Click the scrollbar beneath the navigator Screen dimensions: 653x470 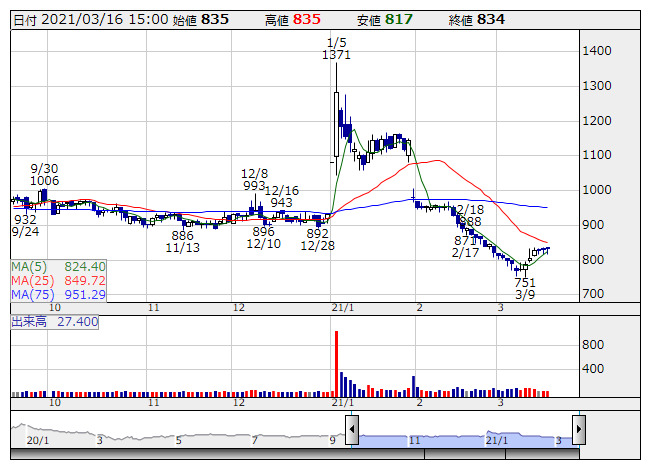coord(300,454)
